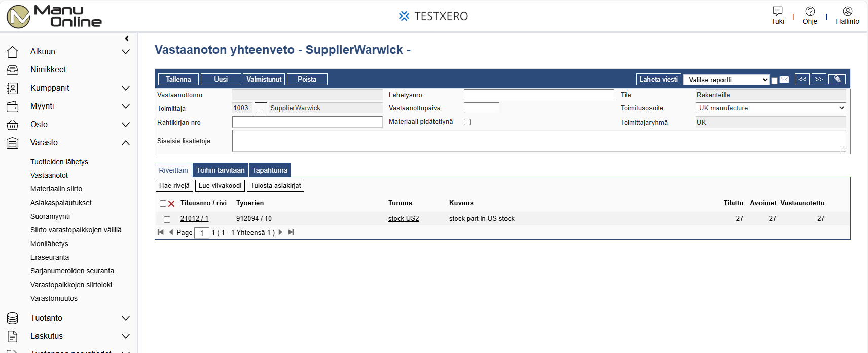Click the red X delete rows icon
Viewport: 868px width, 353px height.
coord(171,204)
